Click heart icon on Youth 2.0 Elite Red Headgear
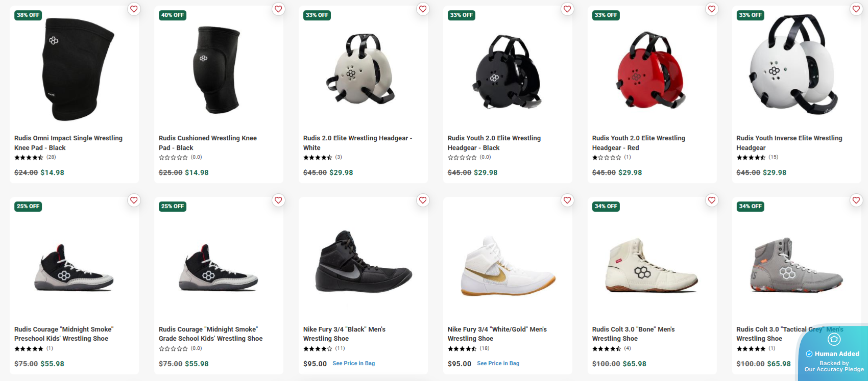 [712, 9]
